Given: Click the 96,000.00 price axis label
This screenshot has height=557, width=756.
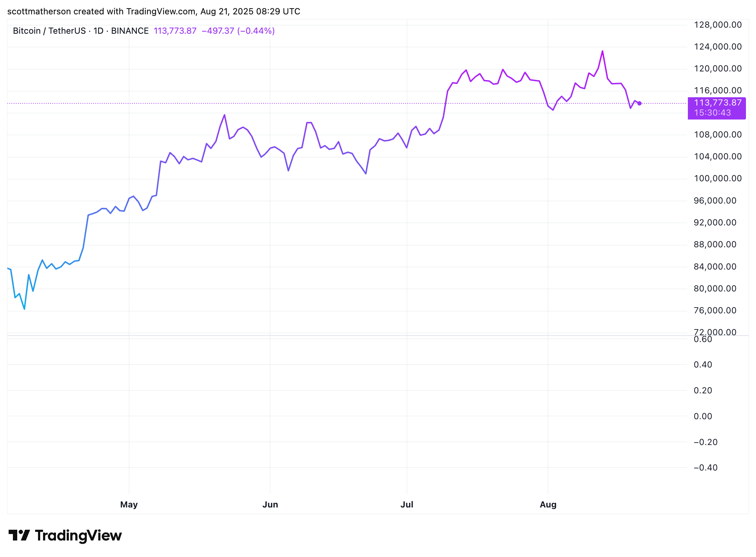Looking at the screenshot, I should pos(715,201).
